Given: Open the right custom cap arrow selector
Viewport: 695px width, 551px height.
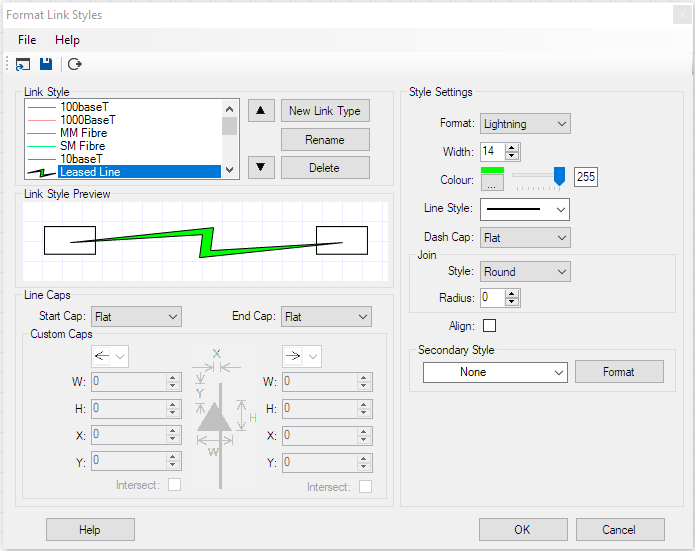Looking at the screenshot, I should pos(301,356).
